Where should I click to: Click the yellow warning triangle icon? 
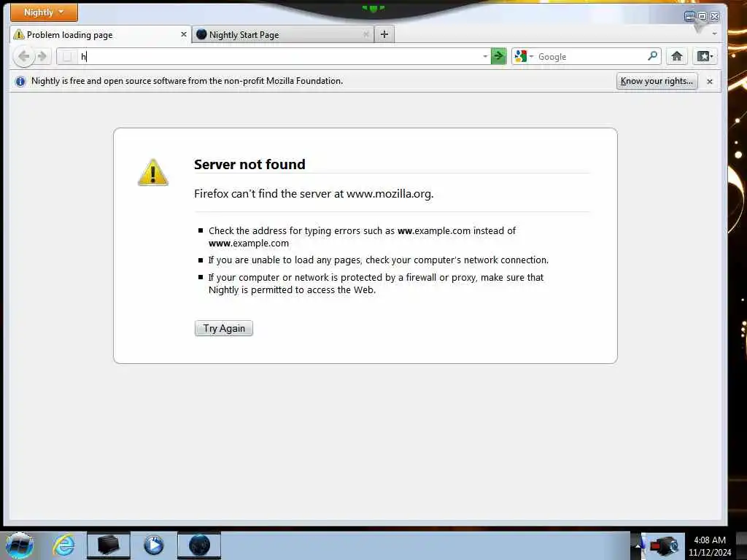tap(153, 172)
